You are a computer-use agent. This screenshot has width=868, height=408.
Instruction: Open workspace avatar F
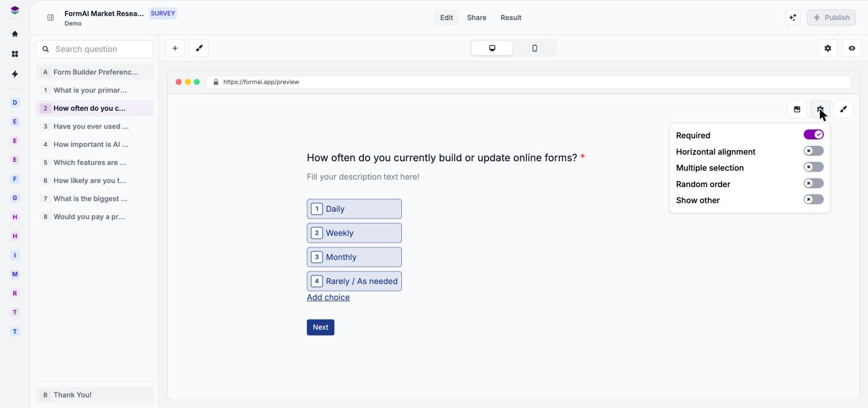click(15, 179)
